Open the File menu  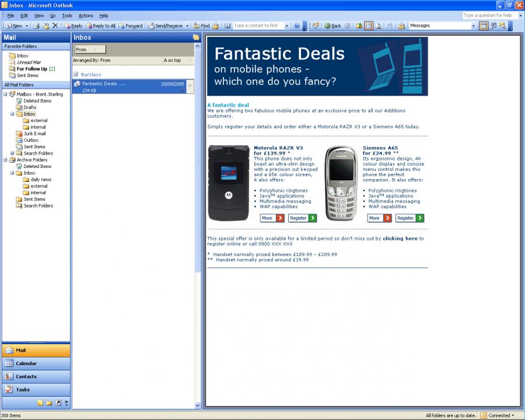[x=10, y=16]
